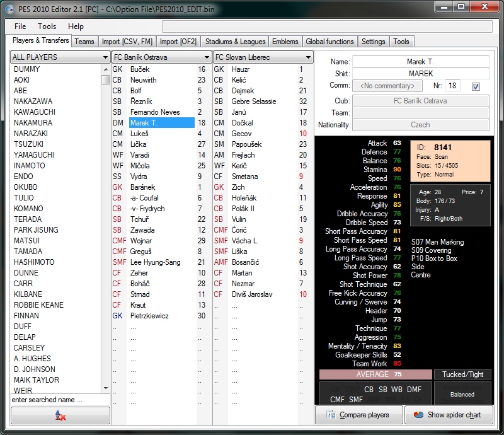Switch to the Stadiums & Leagues tab
The width and height of the screenshot is (504, 435).
pos(235,42)
